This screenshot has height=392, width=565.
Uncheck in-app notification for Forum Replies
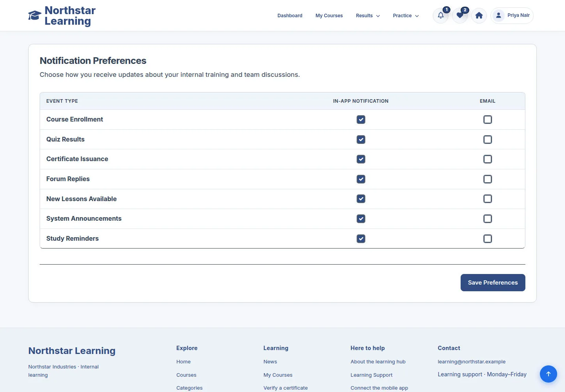coord(361,179)
